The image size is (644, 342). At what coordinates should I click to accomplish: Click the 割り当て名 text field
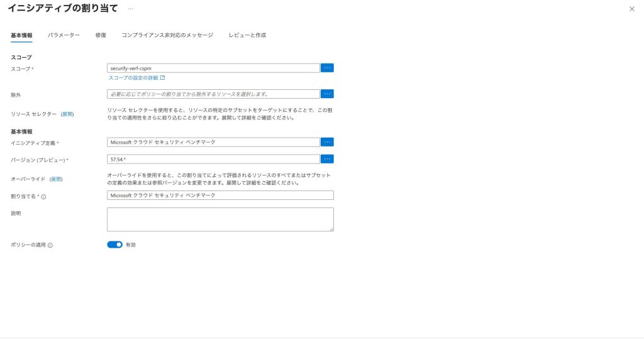click(220, 196)
